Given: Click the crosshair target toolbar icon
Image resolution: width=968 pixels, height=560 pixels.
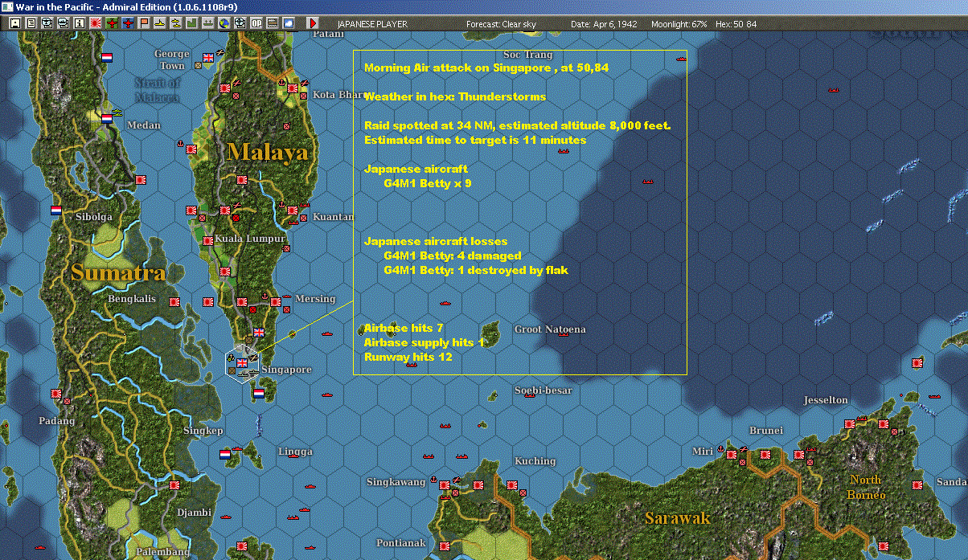Looking at the screenshot, I should point(240,24).
